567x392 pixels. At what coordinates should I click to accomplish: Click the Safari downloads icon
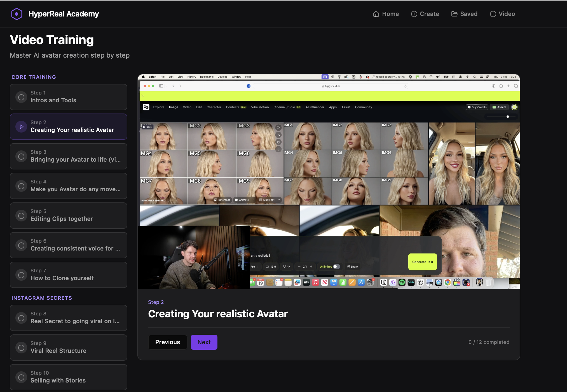(494, 86)
